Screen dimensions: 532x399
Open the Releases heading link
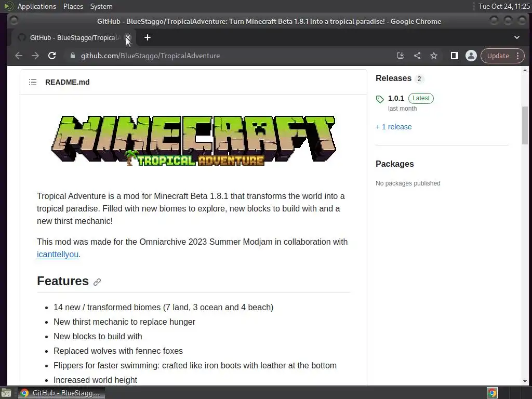click(x=393, y=78)
